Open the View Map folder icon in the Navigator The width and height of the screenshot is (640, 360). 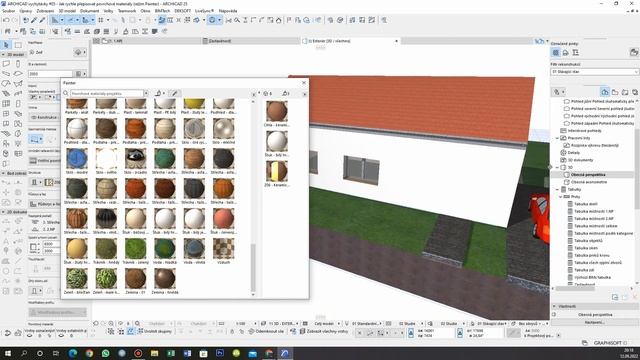point(615,92)
